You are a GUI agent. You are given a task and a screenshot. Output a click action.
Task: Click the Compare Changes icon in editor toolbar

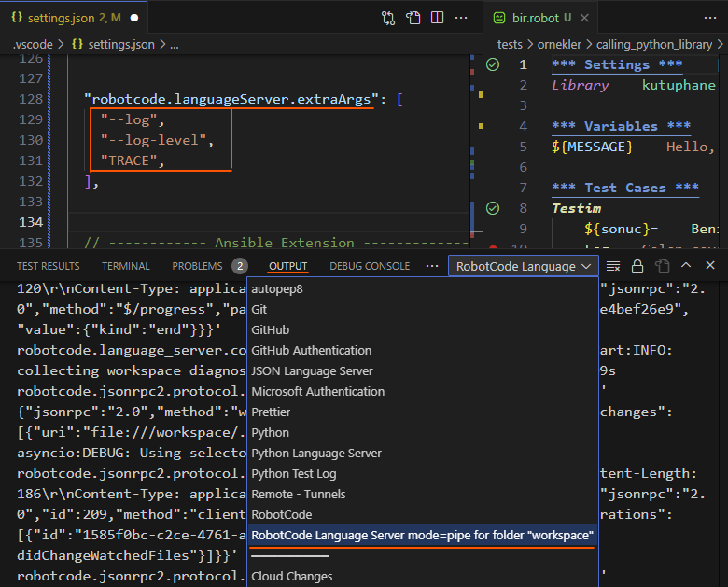point(388,18)
